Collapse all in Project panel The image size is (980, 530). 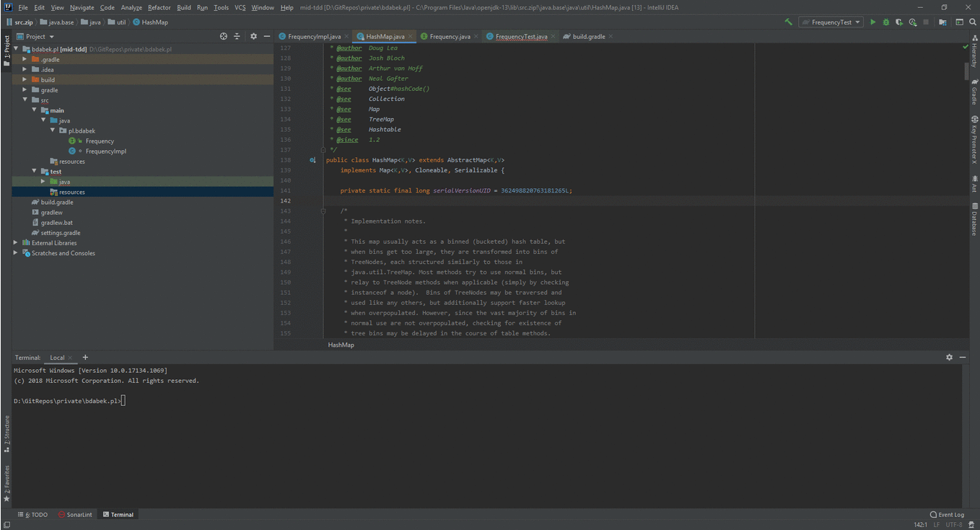click(237, 36)
